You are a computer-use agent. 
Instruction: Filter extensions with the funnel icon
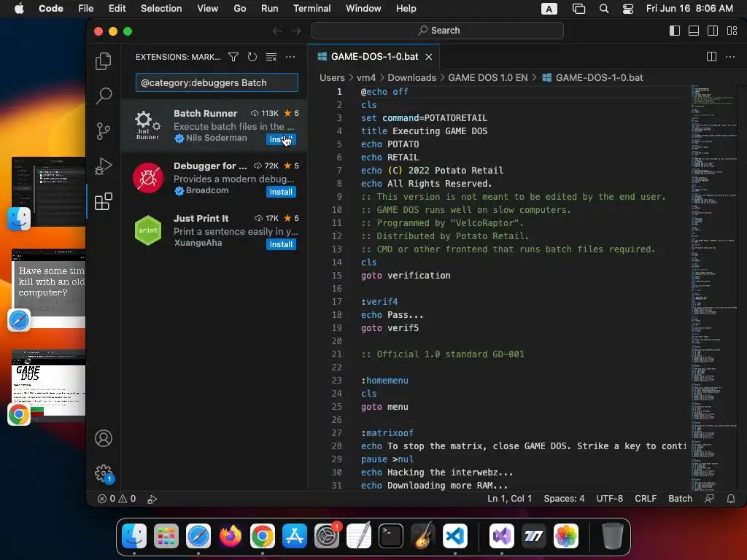pyautogui.click(x=233, y=57)
